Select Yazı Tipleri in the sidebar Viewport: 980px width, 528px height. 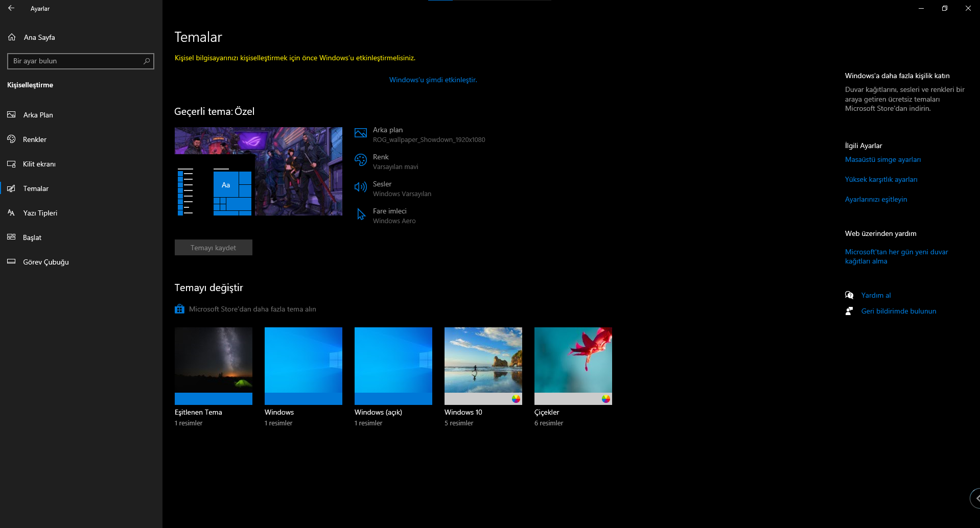81,213
